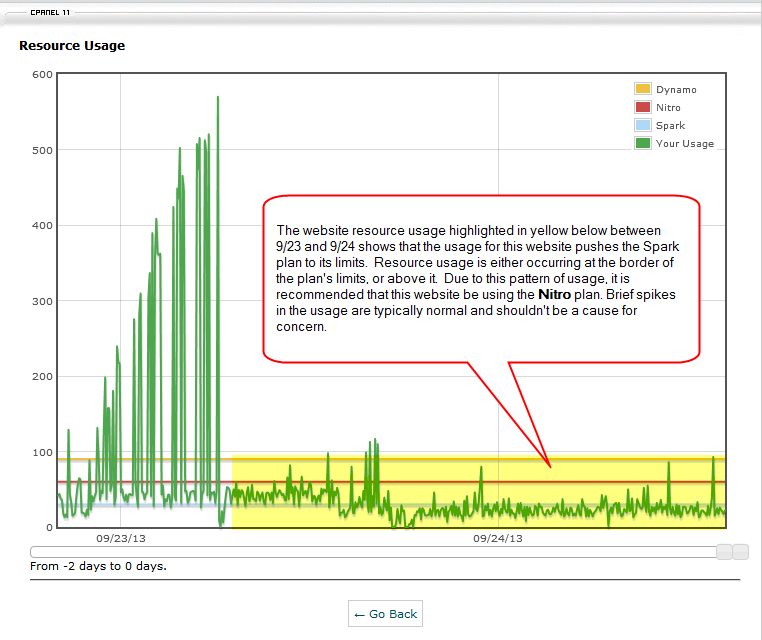Click the Resource Usage heading
The height and width of the screenshot is (640, 762).
click(72, 46)
